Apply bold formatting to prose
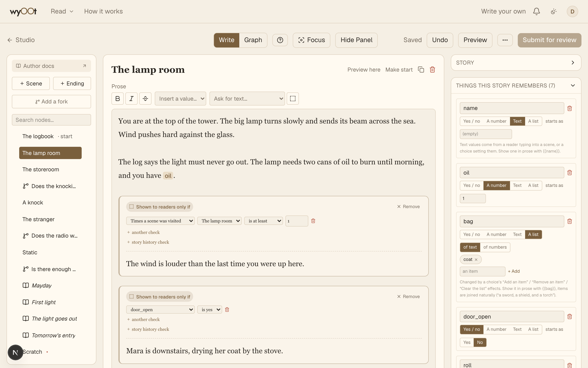The height and width of the screenshot is (368, 588). click(x=118, y=99)
